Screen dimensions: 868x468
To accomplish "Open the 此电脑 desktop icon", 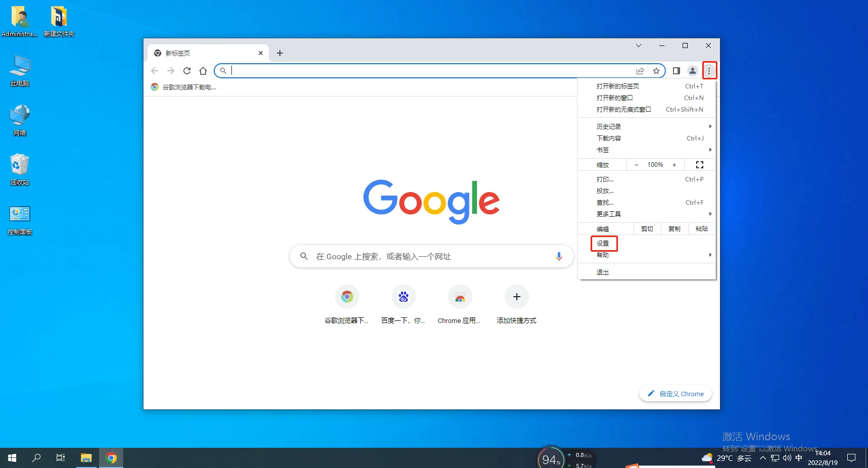I will point(20,71).
